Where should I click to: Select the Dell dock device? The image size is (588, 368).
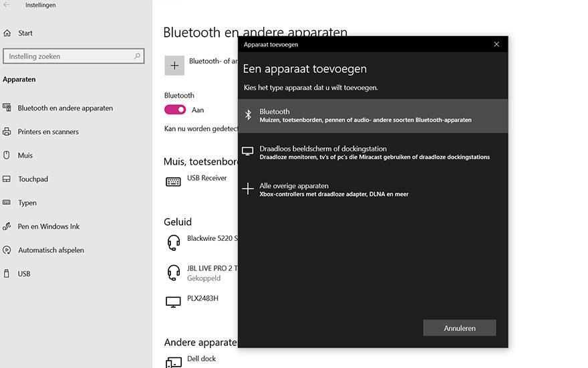click(x=201, y=359)
